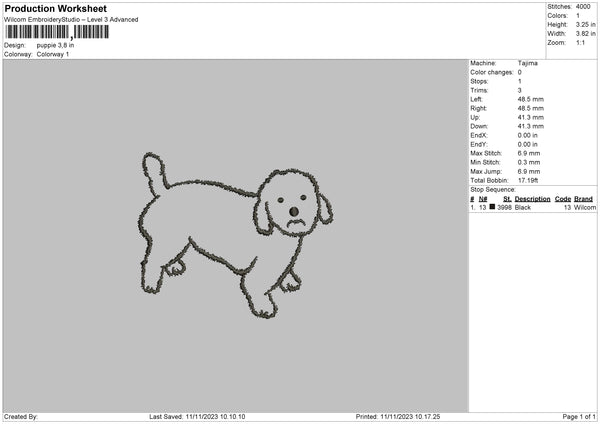Click the Total Bobbin 17.19ft value
The width and height of the screenshot is (600, 424).
pos(529,179)
